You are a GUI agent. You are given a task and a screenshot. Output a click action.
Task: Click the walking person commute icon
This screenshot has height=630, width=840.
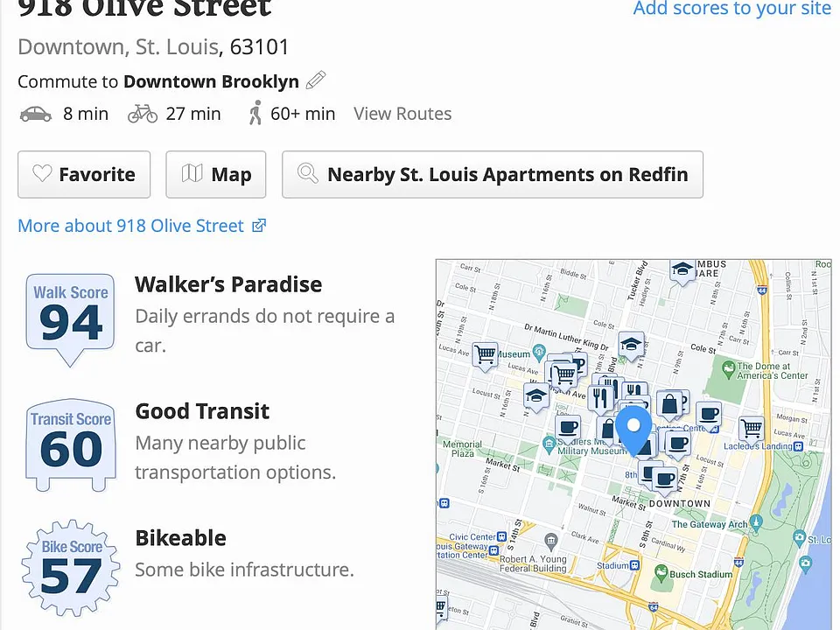click(x=255, y=113)
